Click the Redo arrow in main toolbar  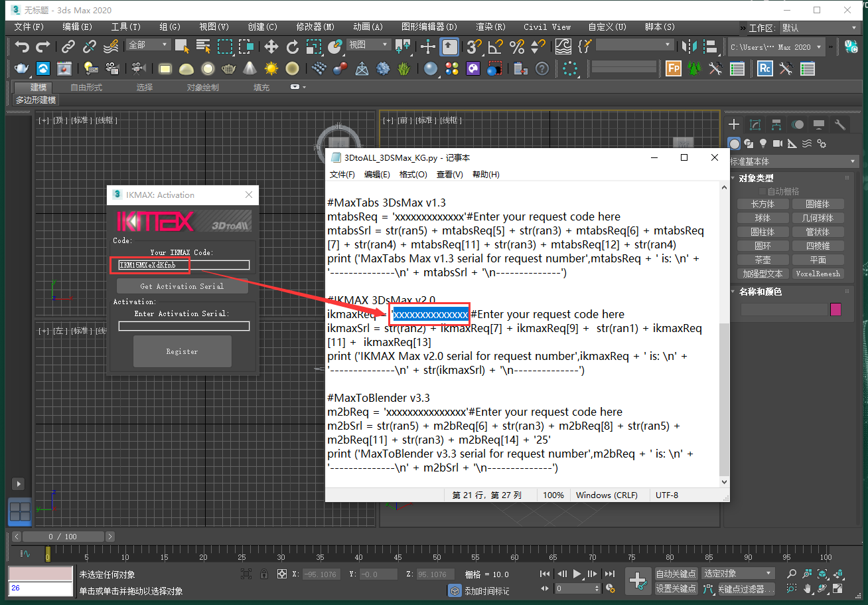43,46
